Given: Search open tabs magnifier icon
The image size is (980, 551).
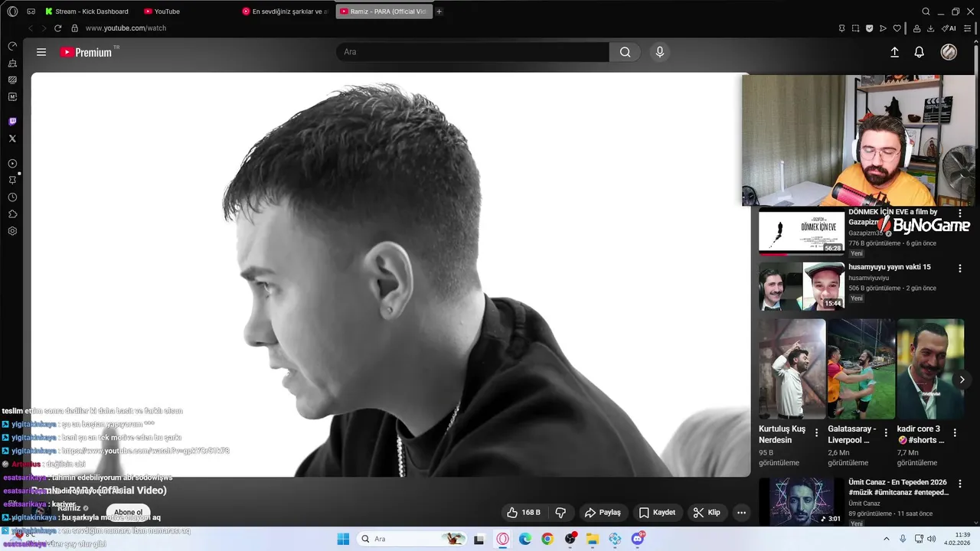Looking at the screenshot, I should tap(926, 11).
